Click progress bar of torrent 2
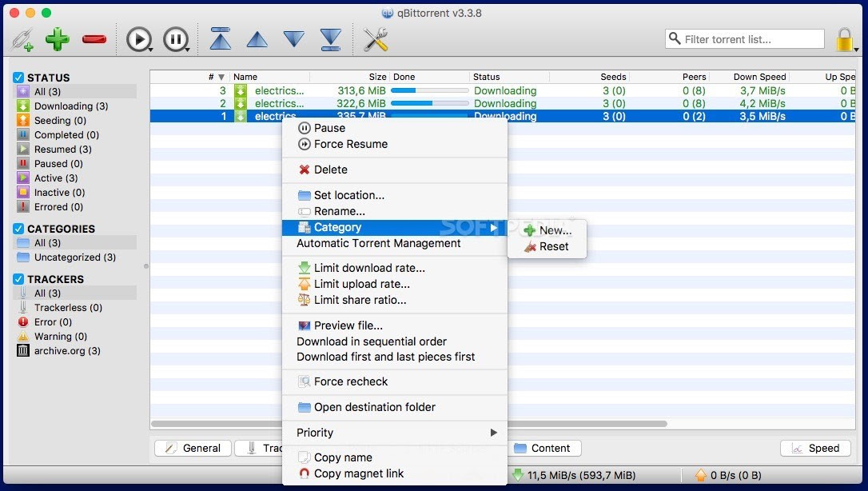Viewport: 868px width, 491px height. [x=429, y=103]
